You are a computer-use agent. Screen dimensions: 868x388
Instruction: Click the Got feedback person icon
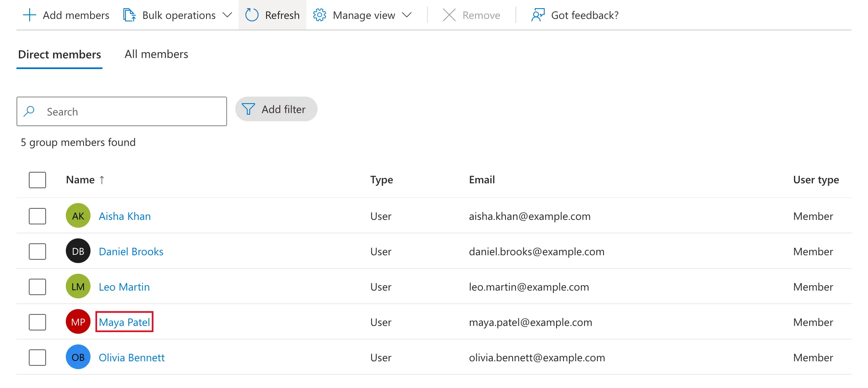point(538,15)
